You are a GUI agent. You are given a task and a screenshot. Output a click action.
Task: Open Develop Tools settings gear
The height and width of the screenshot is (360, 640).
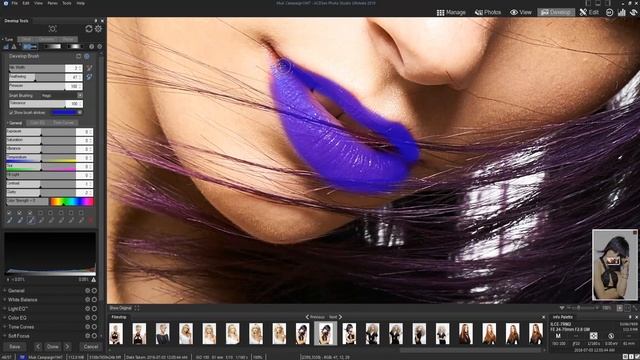98,29
